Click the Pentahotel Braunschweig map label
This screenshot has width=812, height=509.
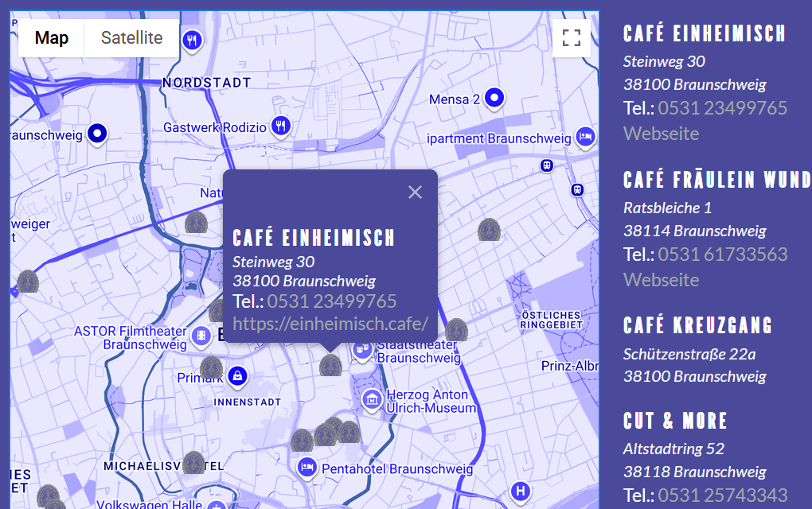click(x=397, y=469)
